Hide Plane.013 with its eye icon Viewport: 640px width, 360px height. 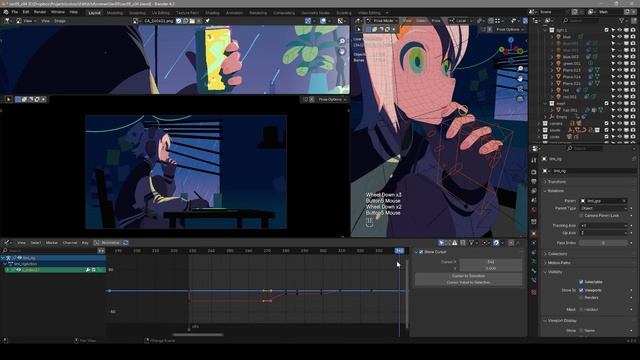[x=620, y=70]
